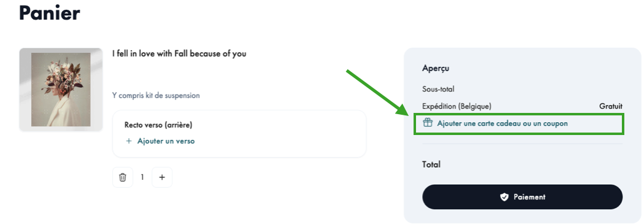Click the 'Gratuit' shipping cost text

(x=611, y=106)
